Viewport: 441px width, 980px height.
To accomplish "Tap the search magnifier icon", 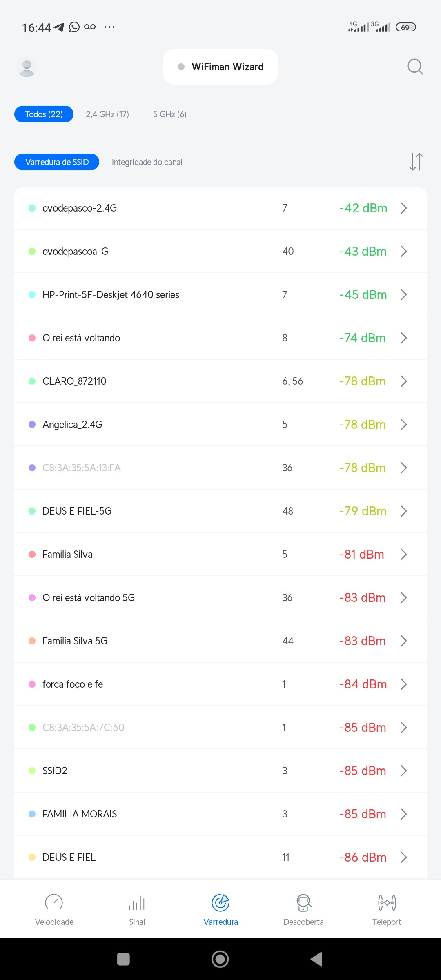I will 415,67.
